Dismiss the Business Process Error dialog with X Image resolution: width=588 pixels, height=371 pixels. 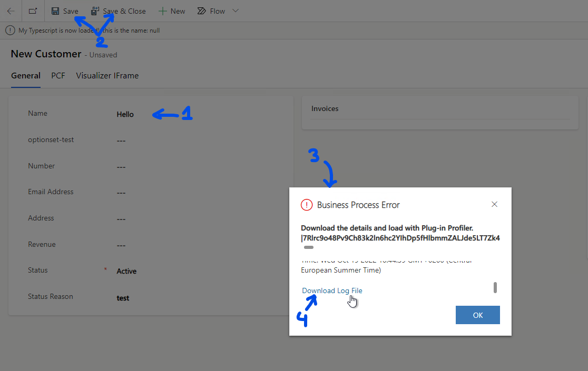pyautogui.click(x=494, y=204)
